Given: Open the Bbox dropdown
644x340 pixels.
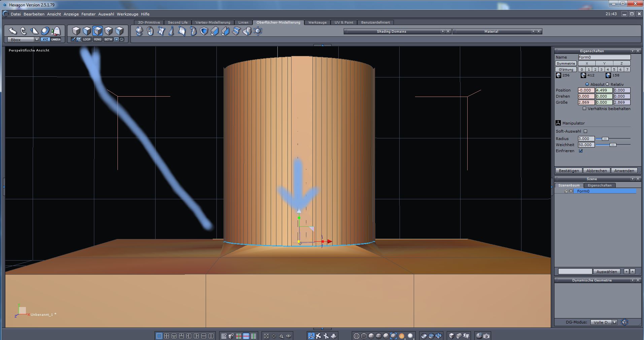Looking at the screenshot, I should (37, 39).
